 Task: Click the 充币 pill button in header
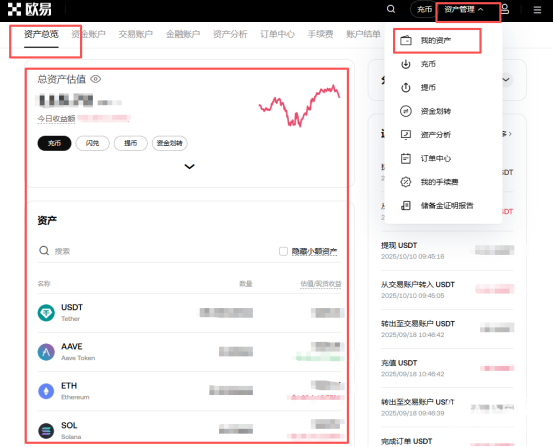(424, 10)
